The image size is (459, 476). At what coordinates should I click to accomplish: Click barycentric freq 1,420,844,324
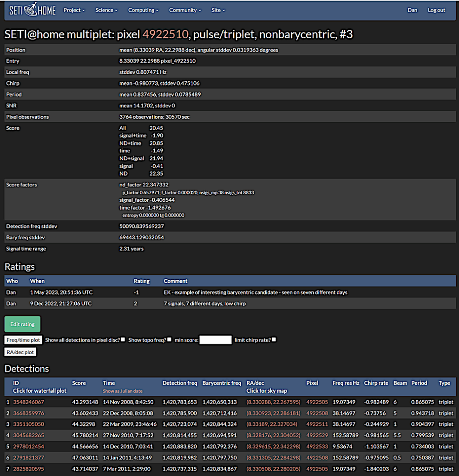pyautogui.click(x=220, y=424)
